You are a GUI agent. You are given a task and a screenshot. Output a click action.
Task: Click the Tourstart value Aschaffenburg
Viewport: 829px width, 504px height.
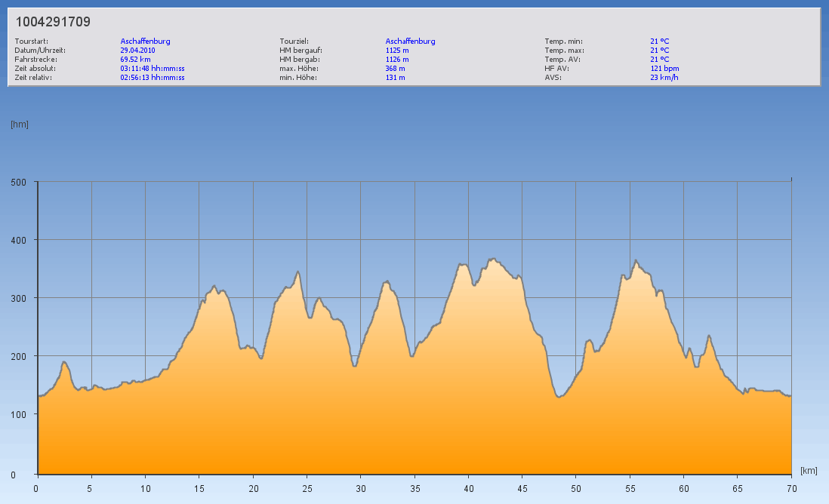pyautogui.click(x=145, y=41)
